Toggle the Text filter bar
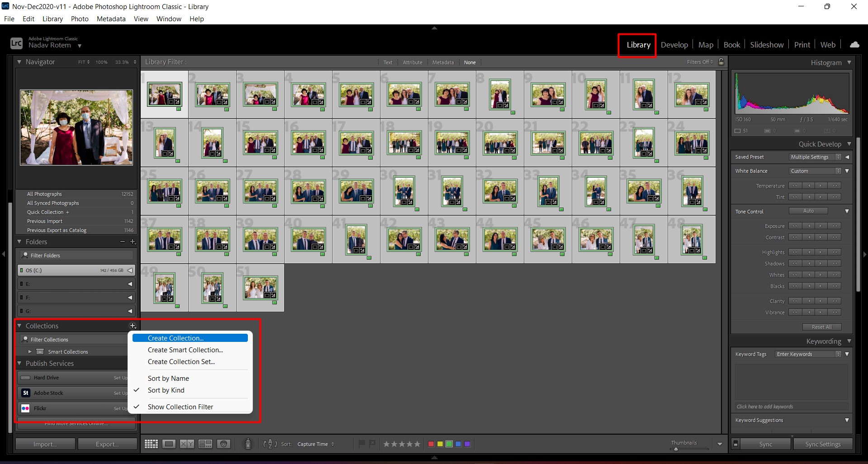 tap(388, 62)
